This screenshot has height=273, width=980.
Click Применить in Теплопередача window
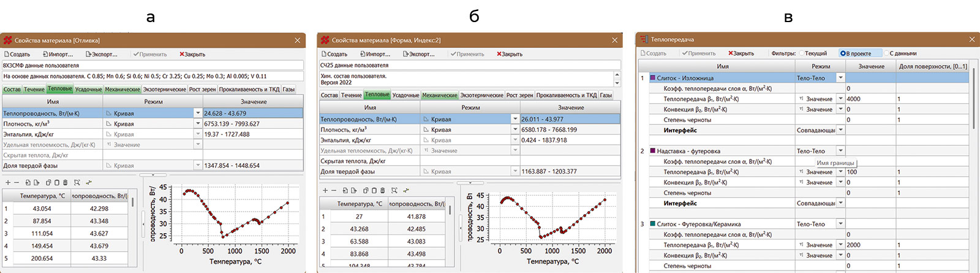tap(699, 53)
